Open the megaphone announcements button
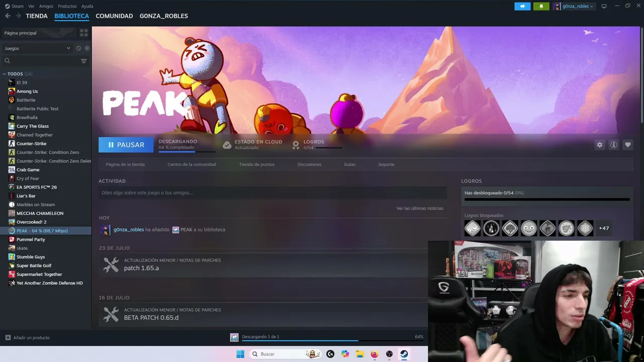Image resolution: width=644 pixels, height=362 pixels. [522, 6]
